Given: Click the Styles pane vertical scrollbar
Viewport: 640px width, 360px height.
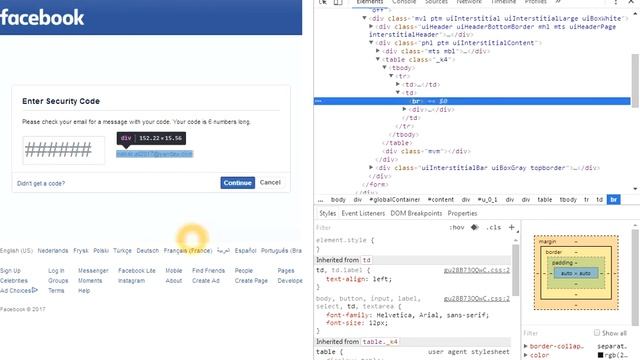Looking at the screenshot, I should 516,270.
